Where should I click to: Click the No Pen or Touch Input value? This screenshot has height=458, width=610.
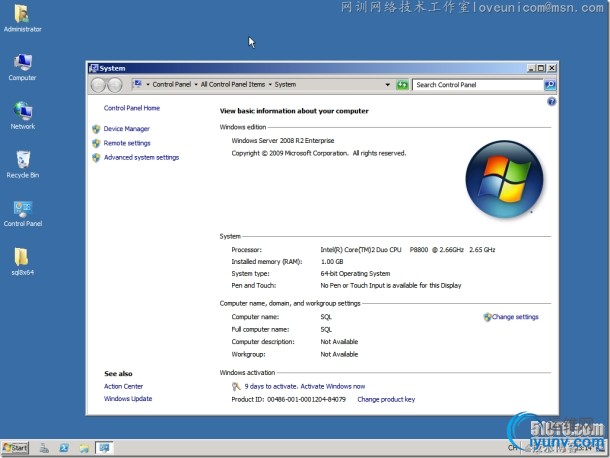point(391,286)
